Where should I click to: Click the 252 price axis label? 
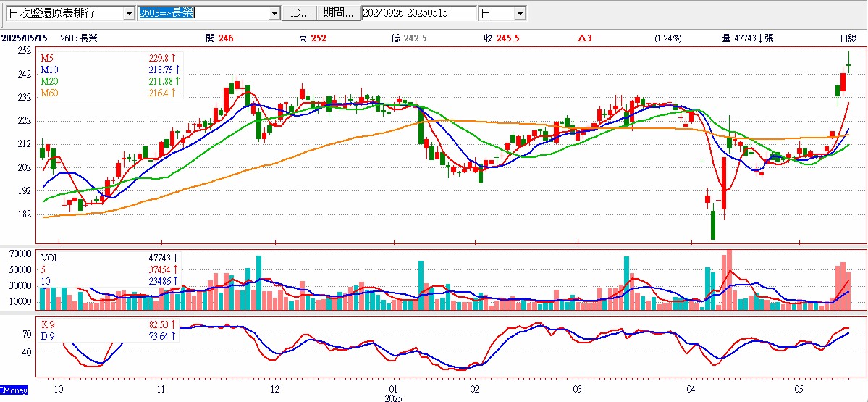pos(24,51)
